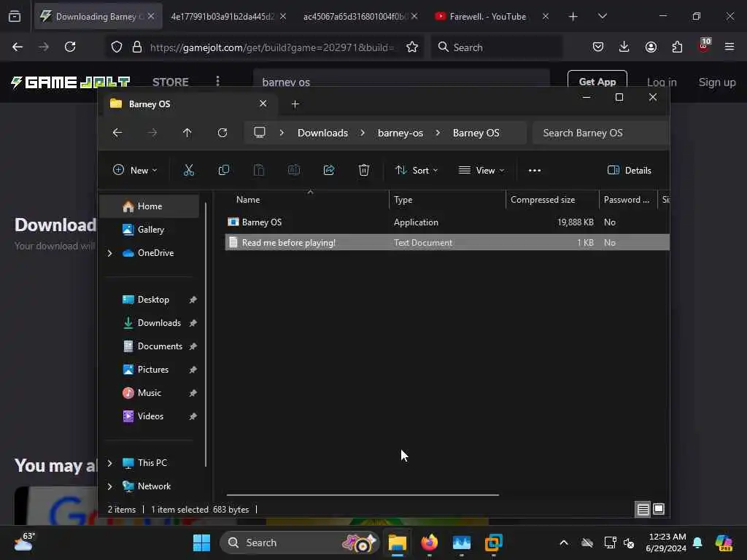Refresh the Barney OS folder view

tap(222, 133)
